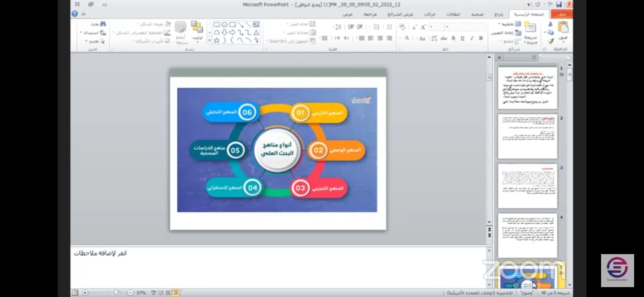The image size is (644, 297).
Task: Open PowerPoint Help question mark icon
Action: point(75,14)
